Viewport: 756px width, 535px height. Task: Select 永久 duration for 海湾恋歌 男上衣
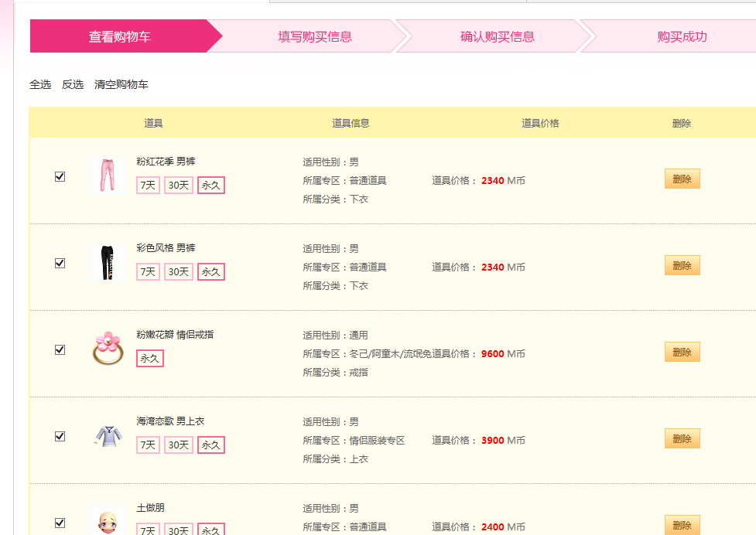[x=211, y=445]
